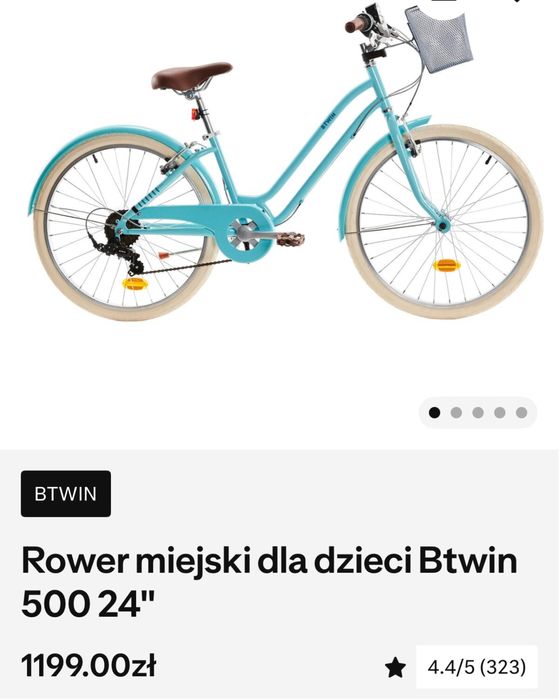
Task: Switch to the fifth, last image dot
Action: point(522,413)
